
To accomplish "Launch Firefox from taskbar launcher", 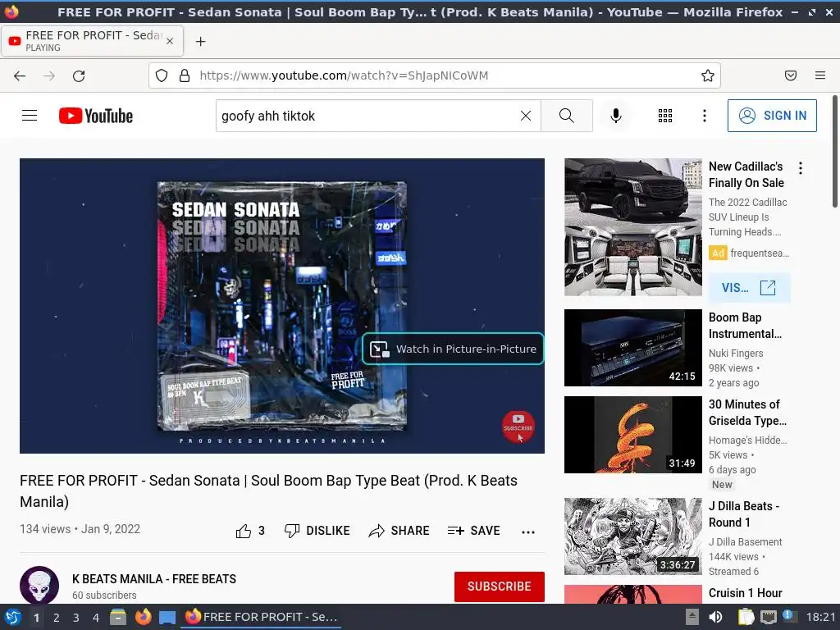I will click(143, 617).
